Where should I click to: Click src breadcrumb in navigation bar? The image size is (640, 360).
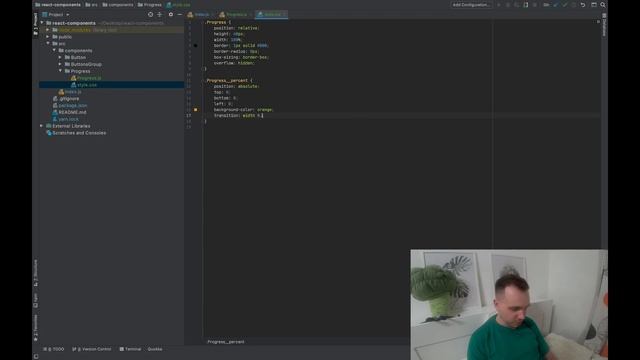pos(91,5)
